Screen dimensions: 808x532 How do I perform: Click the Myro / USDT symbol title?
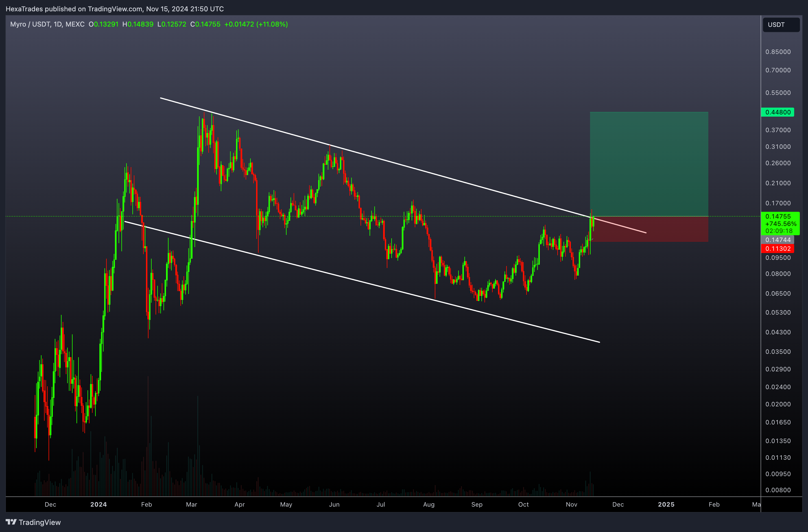[47, 24]
